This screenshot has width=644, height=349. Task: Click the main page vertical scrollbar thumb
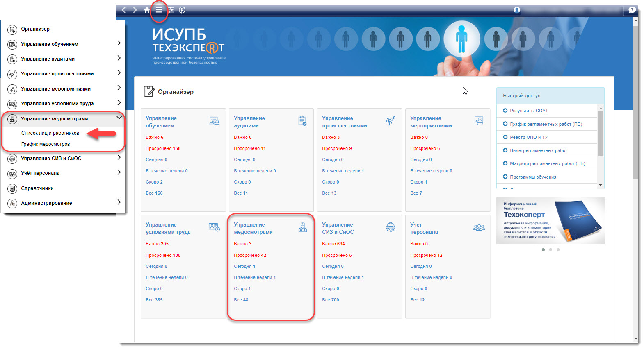coord(635,102)
